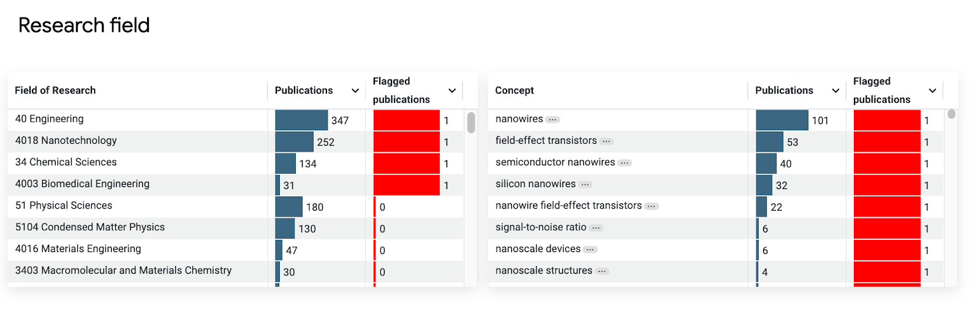Click ellipsis beside silicon nanowires
Screen dimensions: 980x309
(x=586, y=184)
